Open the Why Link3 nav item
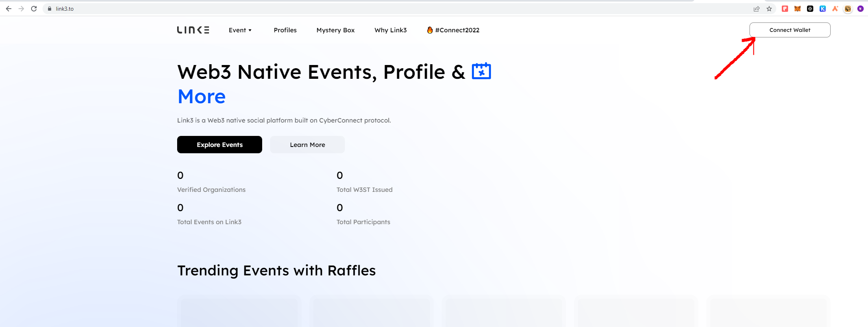Image resolution: width=868 pixels, height=327 pixels. 391,30
